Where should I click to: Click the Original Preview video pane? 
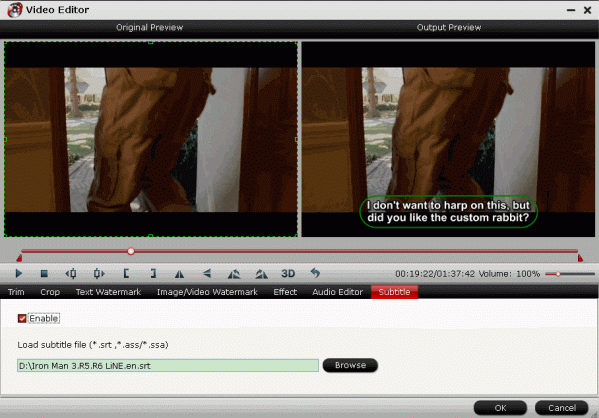coord(151,139)
